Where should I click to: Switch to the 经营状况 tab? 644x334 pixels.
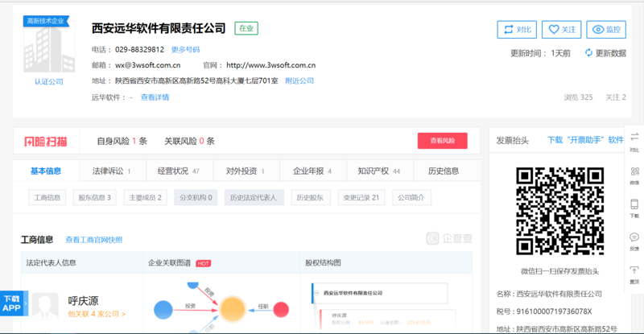point(179,171)
